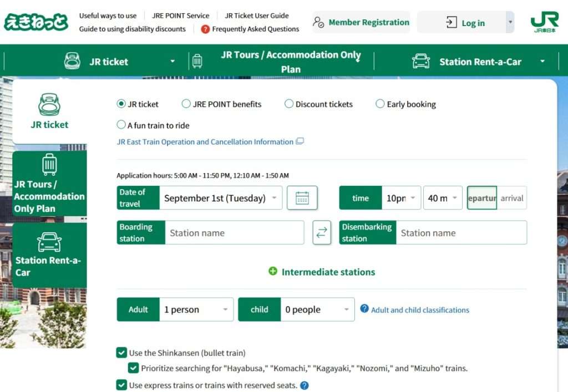The height and width of the screenshot is (392, 568).
Task: Toggle time search to departure
Action: [x=482, y=198]
